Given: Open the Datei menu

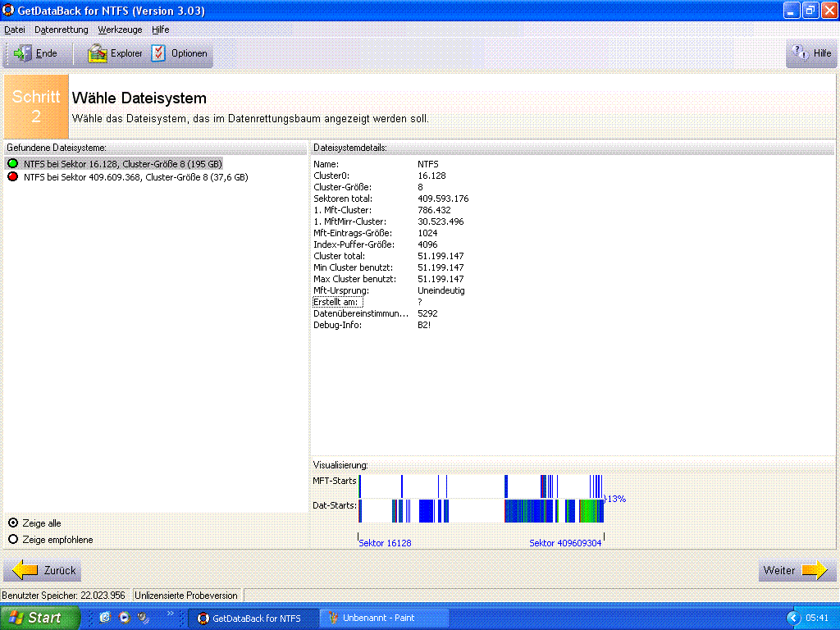Looking at the screenshot, I should click(x=15, y=30).
